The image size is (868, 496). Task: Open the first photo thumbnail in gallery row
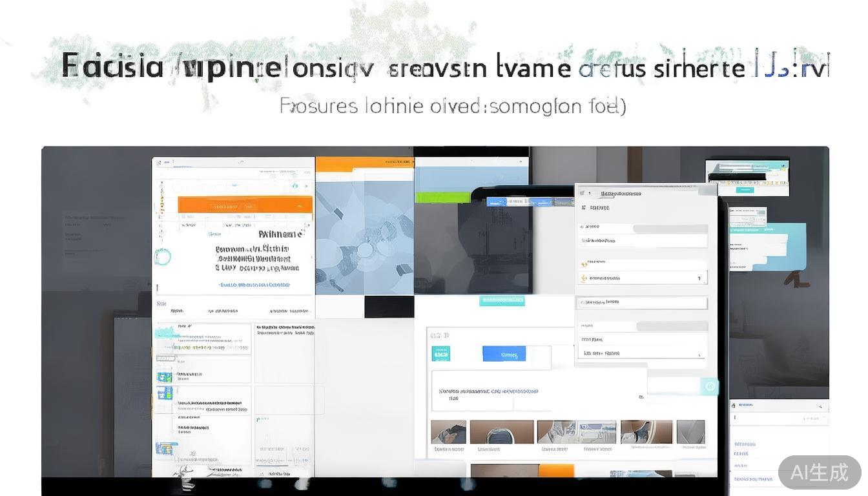pyautogui.click(x=448, y=432)
